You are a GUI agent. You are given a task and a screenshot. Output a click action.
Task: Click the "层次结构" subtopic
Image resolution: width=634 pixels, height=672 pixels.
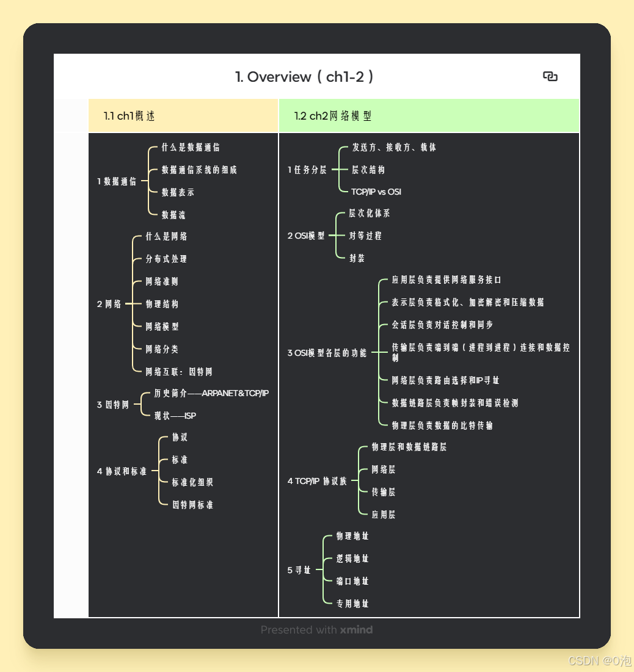[x=368, y=170]
